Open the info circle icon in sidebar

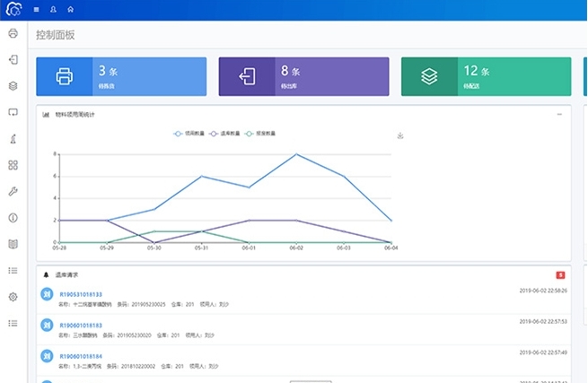(x=13, y=217)
